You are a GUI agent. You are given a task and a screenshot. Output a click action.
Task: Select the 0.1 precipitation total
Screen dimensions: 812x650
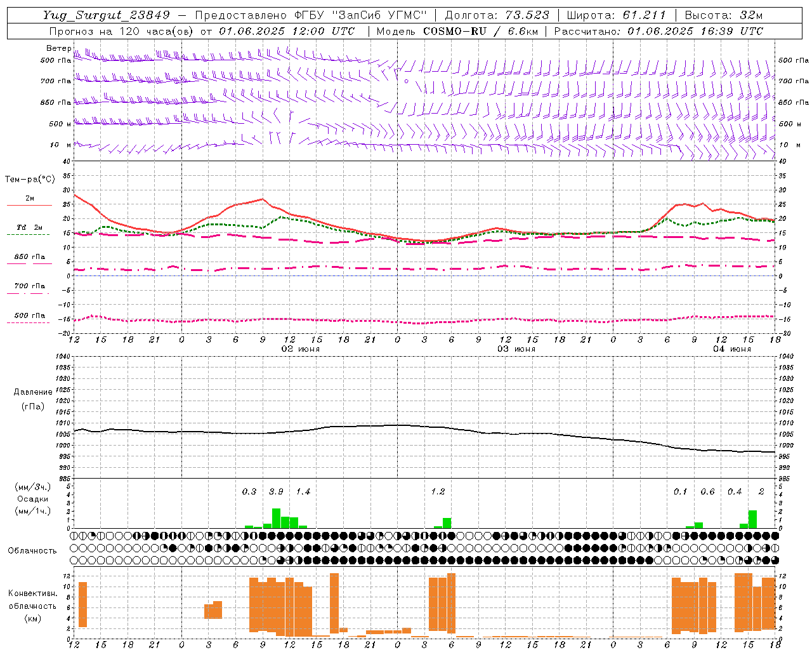pos(680,492)
